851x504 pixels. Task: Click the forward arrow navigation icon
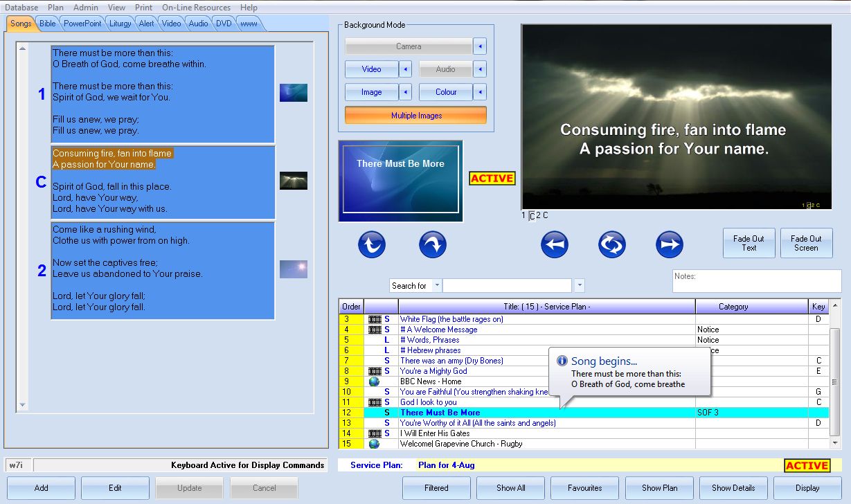point(669,244)
